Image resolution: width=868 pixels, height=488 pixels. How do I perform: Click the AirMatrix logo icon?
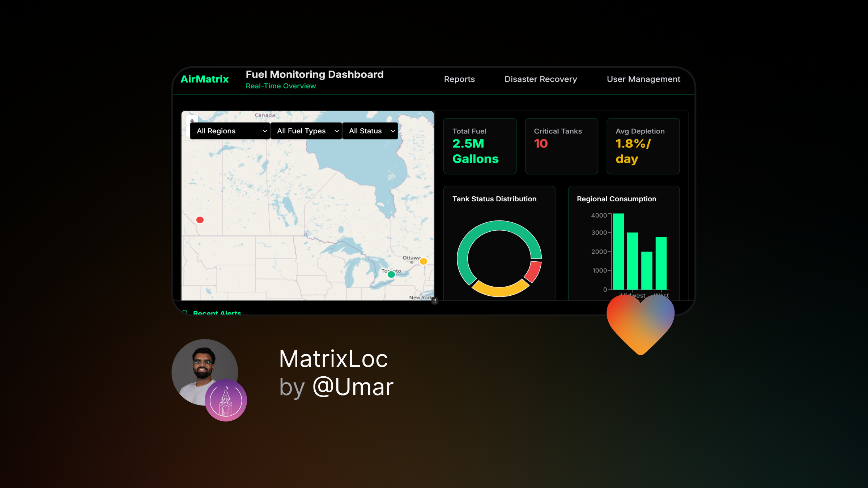[x=204, y=79]
